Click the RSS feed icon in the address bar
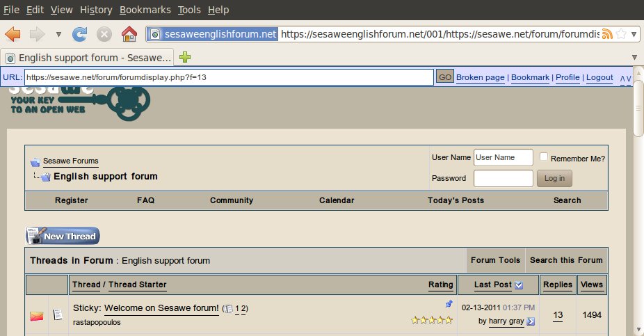 607,34
